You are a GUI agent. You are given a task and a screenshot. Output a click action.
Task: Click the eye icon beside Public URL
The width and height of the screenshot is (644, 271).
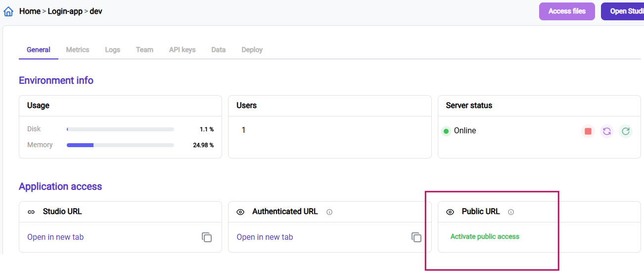click(x=450, y=212)
